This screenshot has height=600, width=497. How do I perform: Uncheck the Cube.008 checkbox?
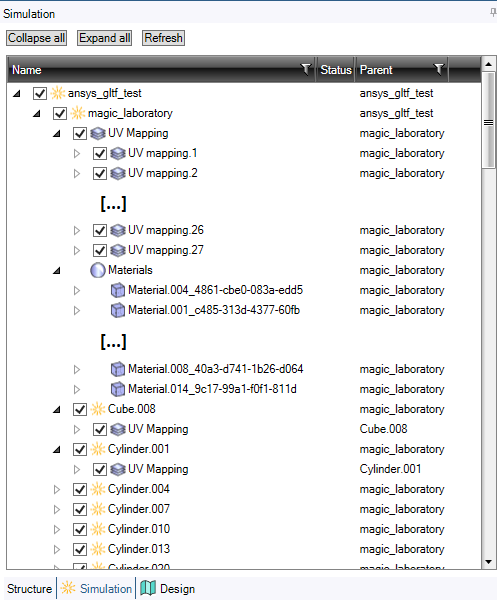point(80,409)
